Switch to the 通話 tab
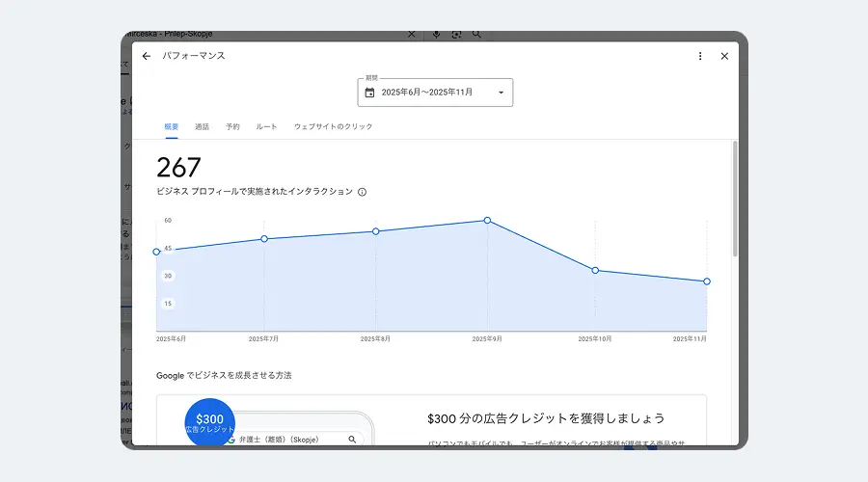 tap(202, 126)
